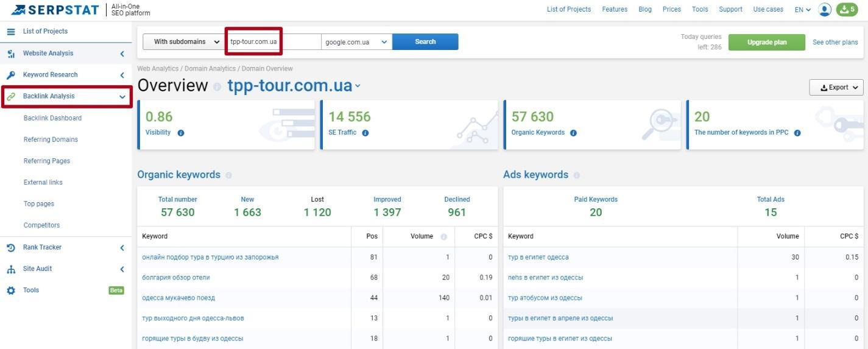
Task: Collapse Backlink Analysis section chevron
Action: coord(122,97)
